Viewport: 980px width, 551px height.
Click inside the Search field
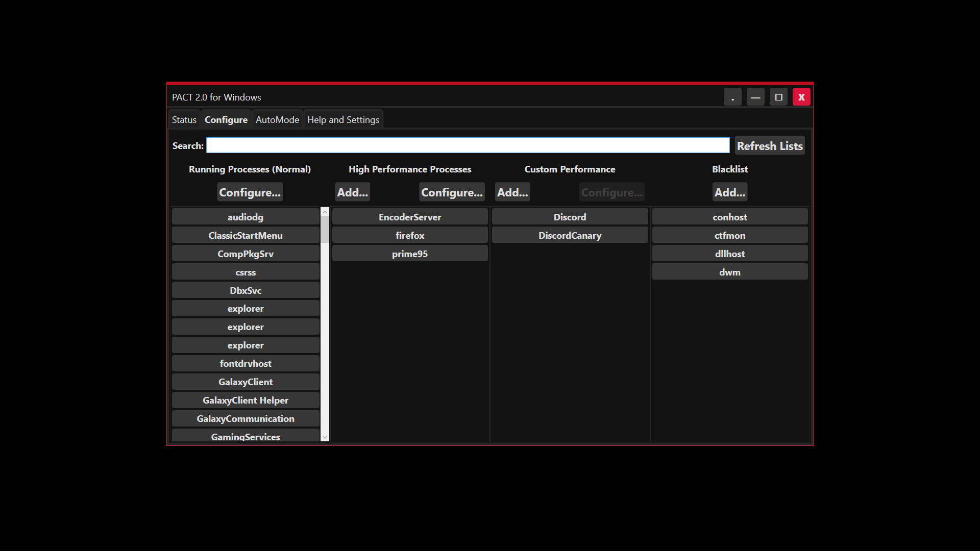click(x=468, y=145)
